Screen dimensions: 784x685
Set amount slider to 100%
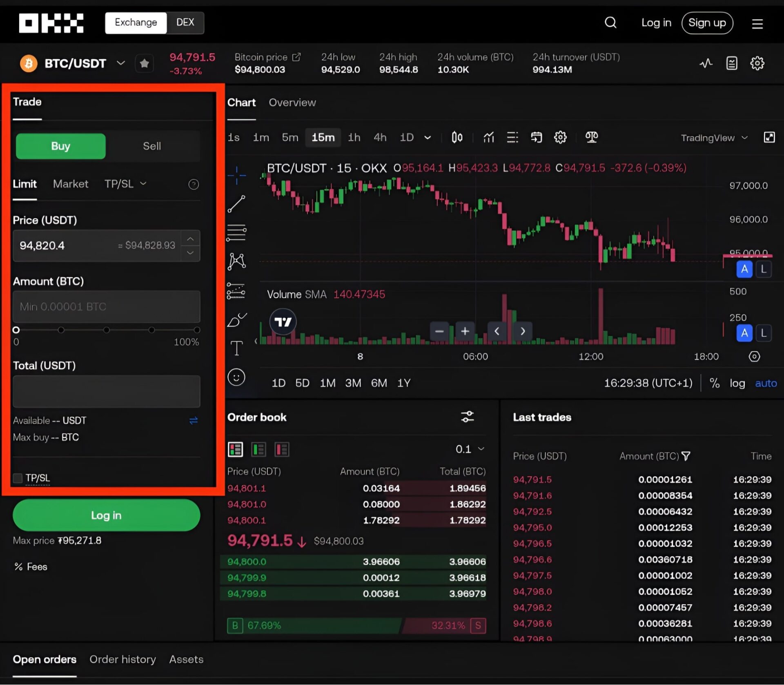(x=197, y=330)
